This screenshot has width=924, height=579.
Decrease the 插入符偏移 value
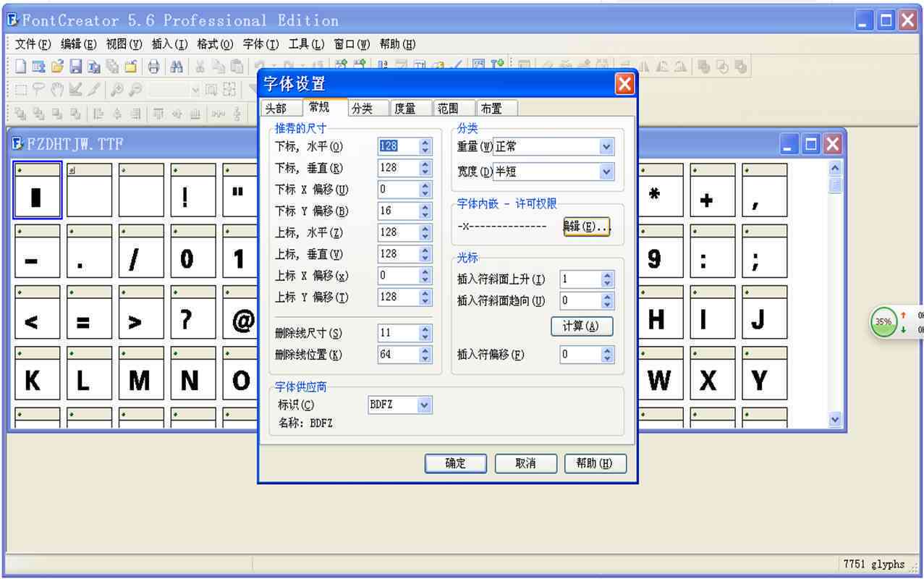608,359
